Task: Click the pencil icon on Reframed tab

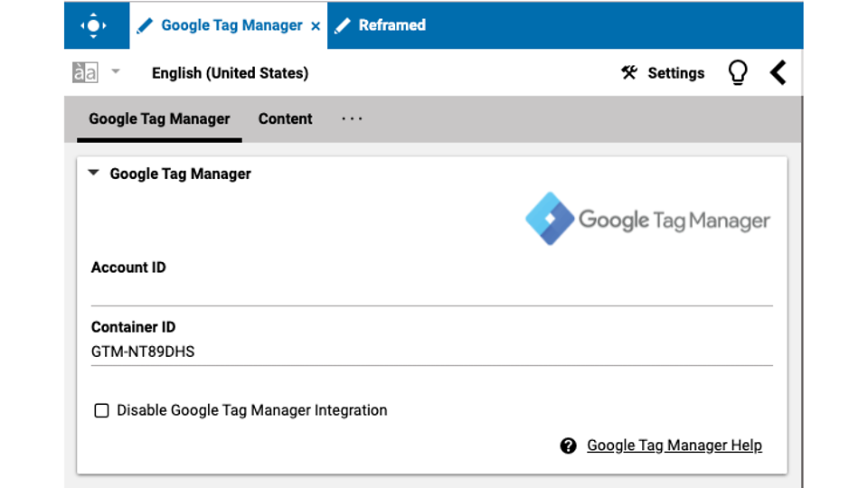Action: pyautogui.click(x=342, y=25)
